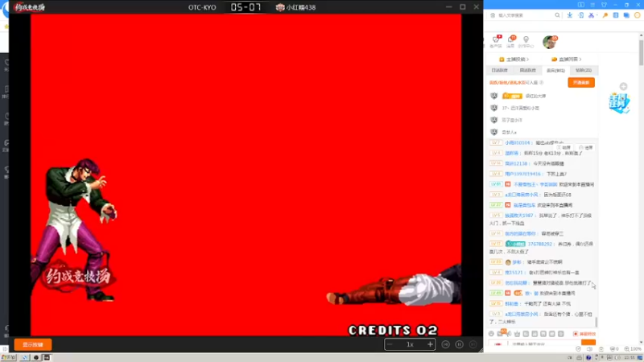
Task: Skip to the next replay segment
Action: tap(473, 344)
